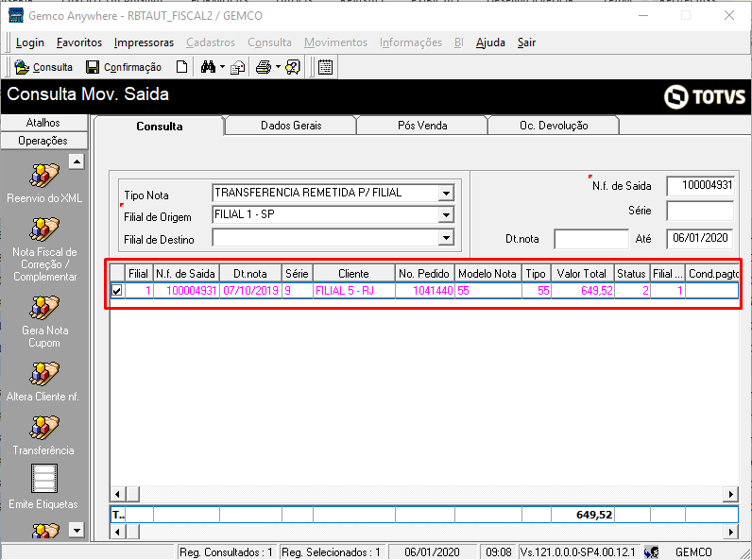Click the 1041440 pedido cell
The height and width of the screenshot is (560, 752).
coord(424,291)
